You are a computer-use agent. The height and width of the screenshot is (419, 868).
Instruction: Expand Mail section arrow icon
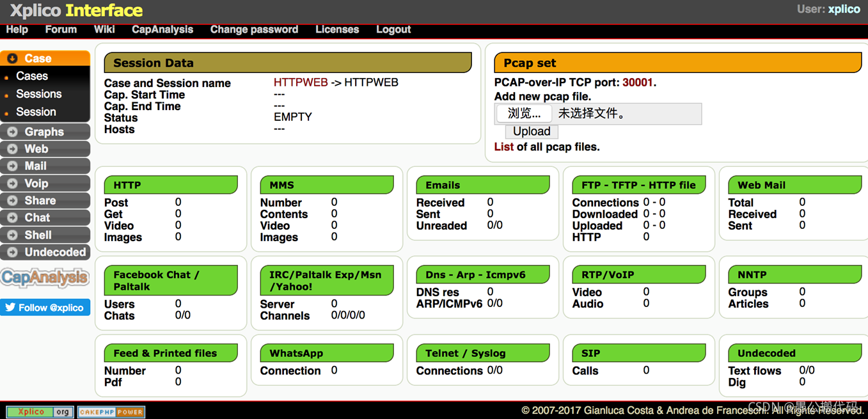[12, 166]
